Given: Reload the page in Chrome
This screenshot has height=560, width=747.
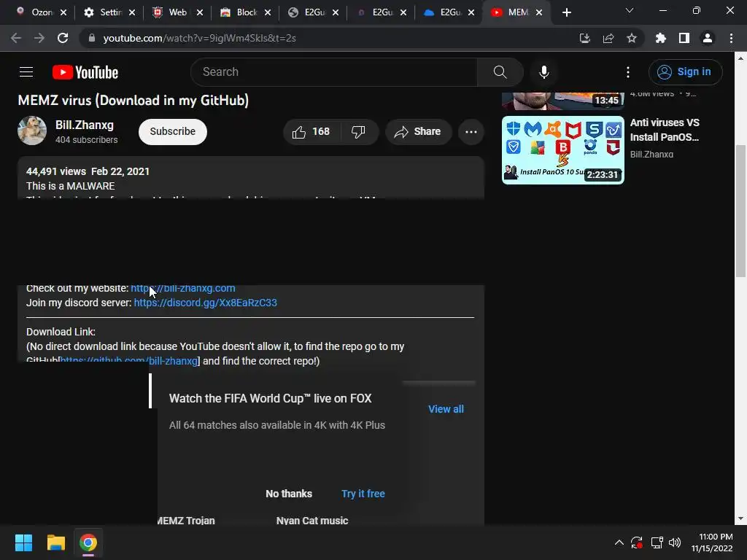Looking at the screenshot, I should [x=63, y=38].
